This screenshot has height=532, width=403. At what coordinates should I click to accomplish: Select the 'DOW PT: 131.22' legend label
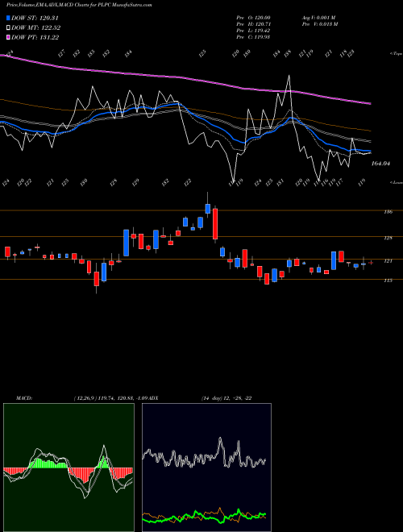(x=35, y=37)
